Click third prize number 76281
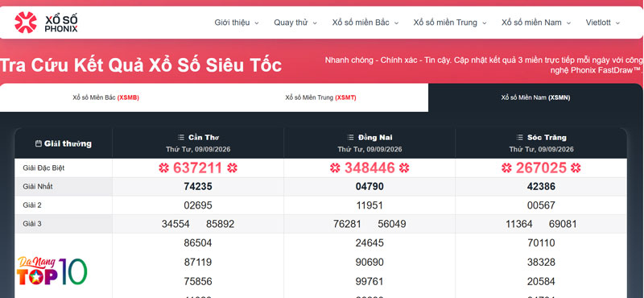Image resolution: width=644 pixels, height=298 pixels. coord(347,224)
